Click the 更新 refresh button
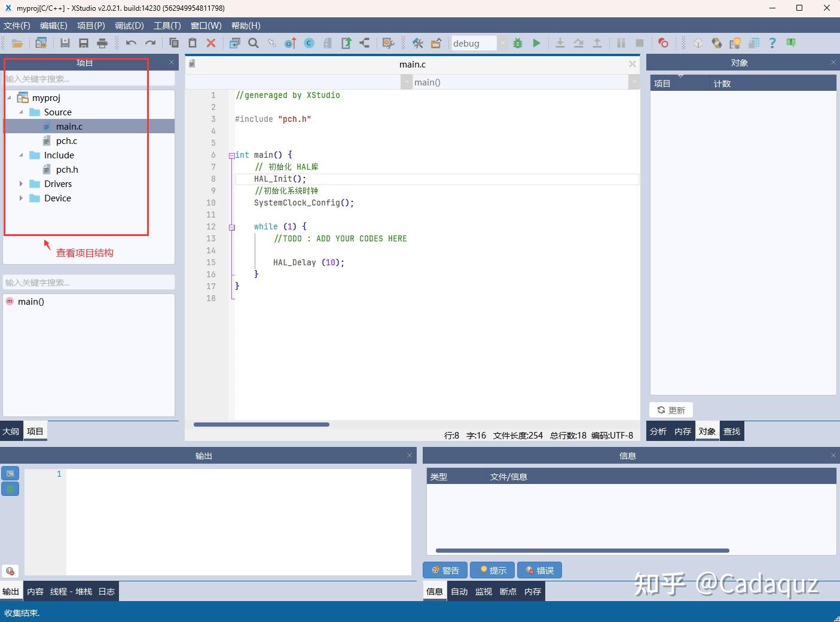Viewport: 840px width, 622px height. pyautogui.click(x=671, y=410)
